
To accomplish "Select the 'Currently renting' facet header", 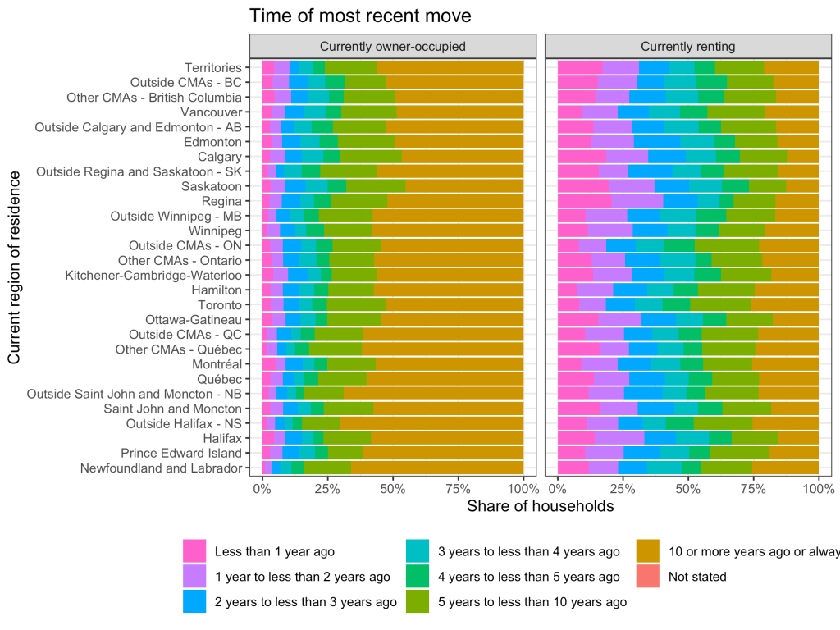I will [x=687, y=46].
